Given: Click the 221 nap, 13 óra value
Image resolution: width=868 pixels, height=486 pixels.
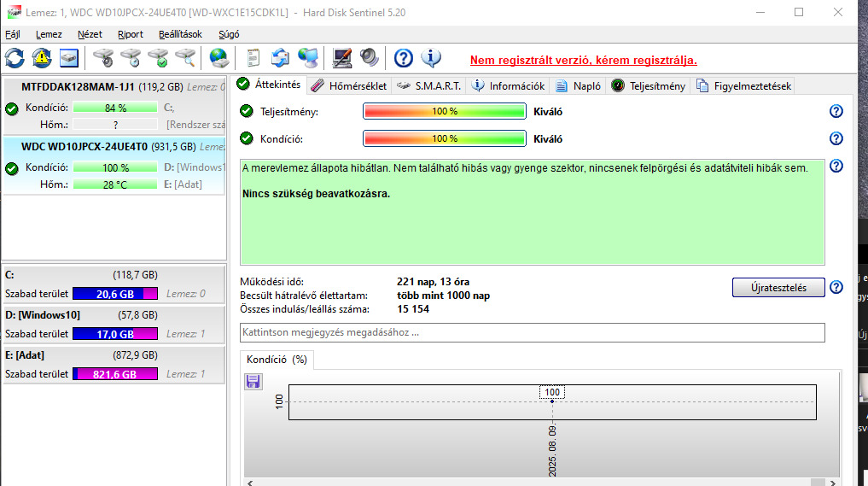Looking at the screenshot, I should [x=433, y=282].
